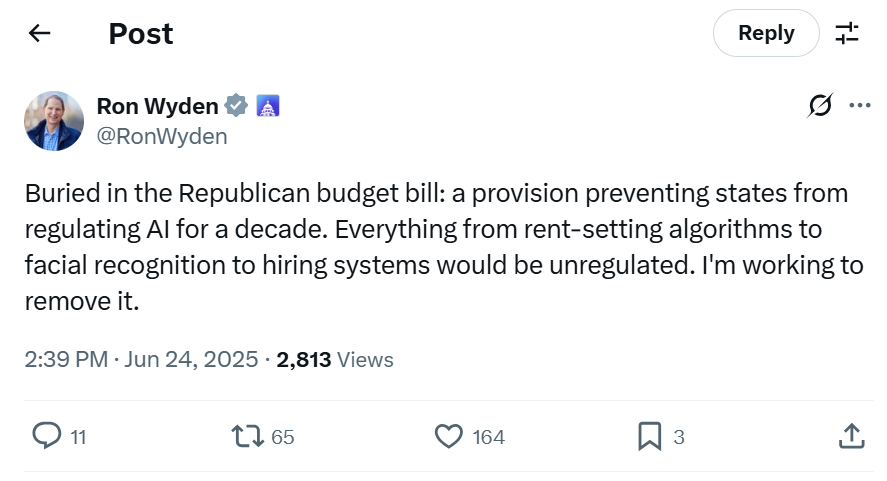
Task: Open the reading view settings sliders icon
Action: [847, 33]
